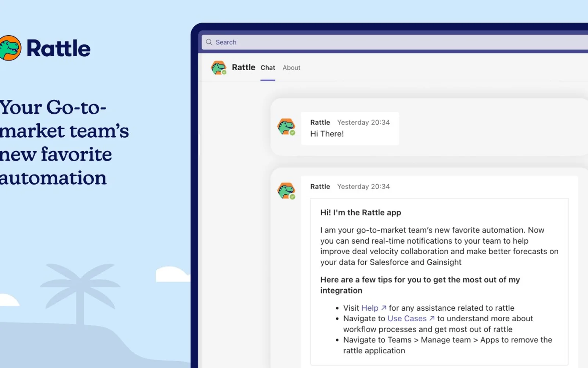
Task: Click the timestamp "Yesterday 20:34" of the first message
Action: pos(363,123)
